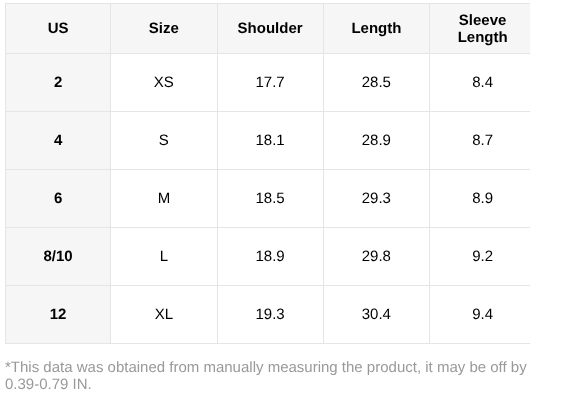Click US size 4 row label
The width and height of the screenshot is (563, 402).
[x=58, y=140]
